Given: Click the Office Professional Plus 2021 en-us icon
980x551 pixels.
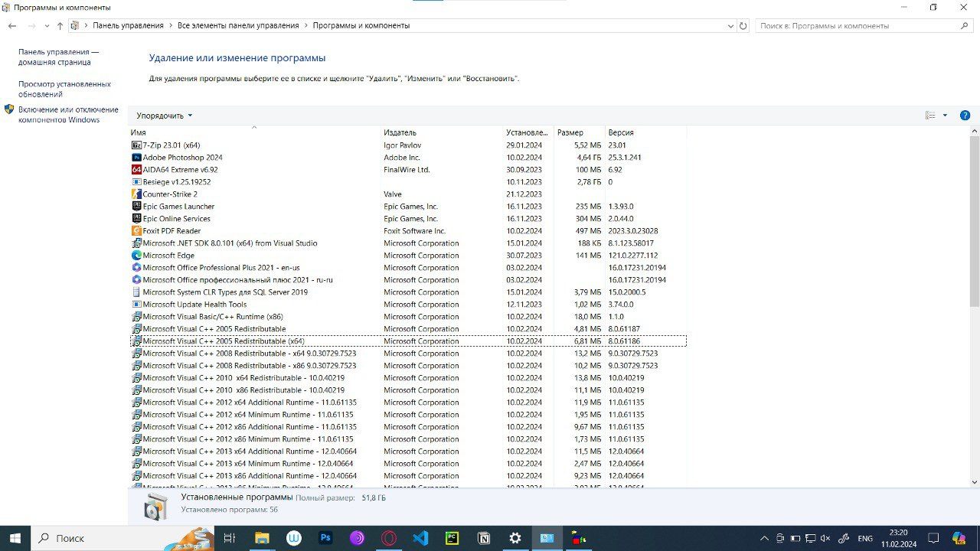Looking at the screenshot, I should [x=136, y=268].
